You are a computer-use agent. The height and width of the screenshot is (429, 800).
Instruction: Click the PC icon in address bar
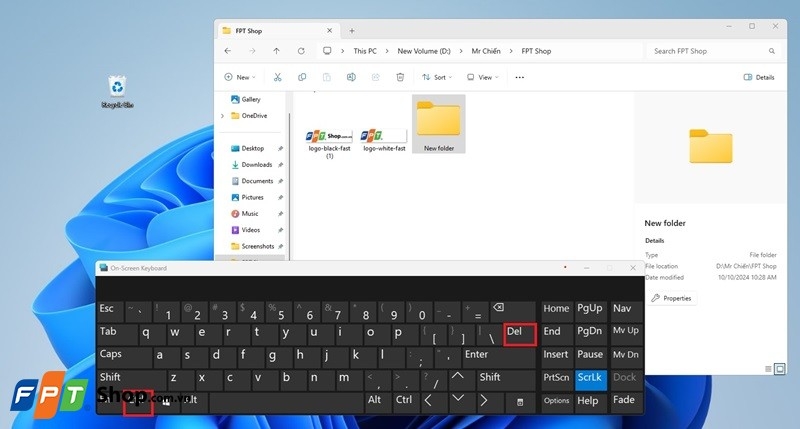point(328,51)
